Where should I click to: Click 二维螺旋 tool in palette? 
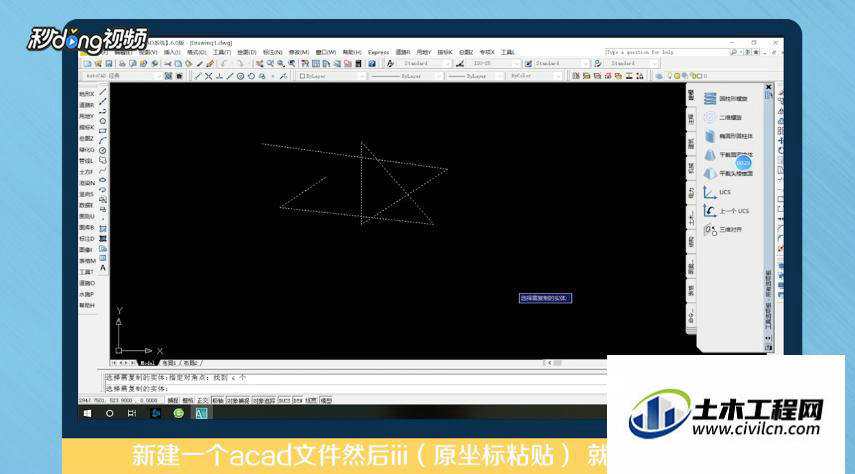723,117
